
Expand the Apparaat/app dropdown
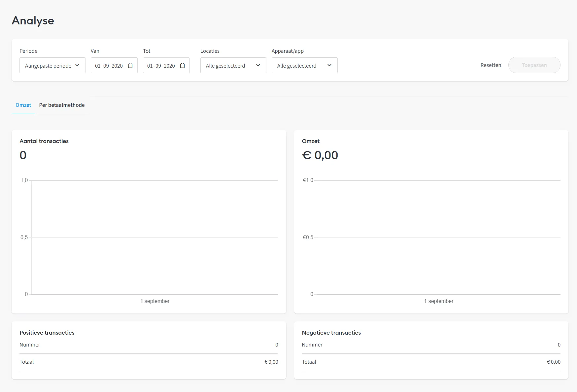tap(304, 65)
